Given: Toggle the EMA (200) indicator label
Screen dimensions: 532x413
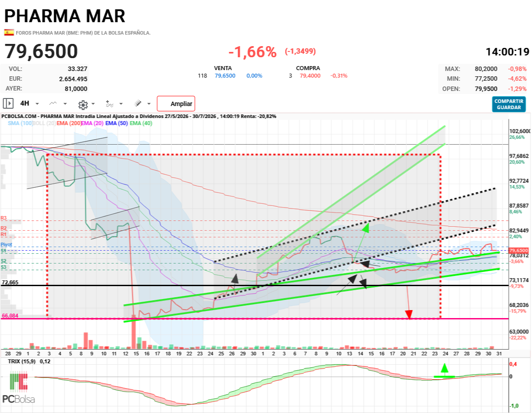Looking at the screenshot, I should point(69,123).
